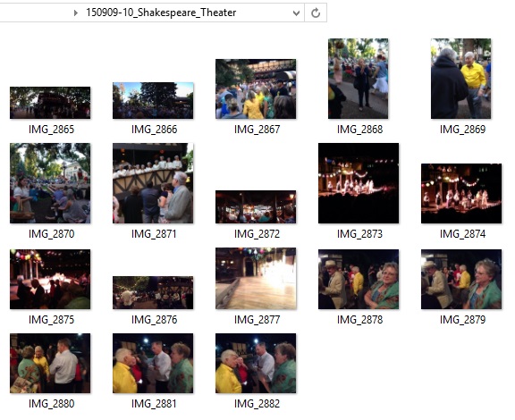Expand the breadcrumb arrow before 150909-10_Shakespeare_Theater

coord(76,13)
